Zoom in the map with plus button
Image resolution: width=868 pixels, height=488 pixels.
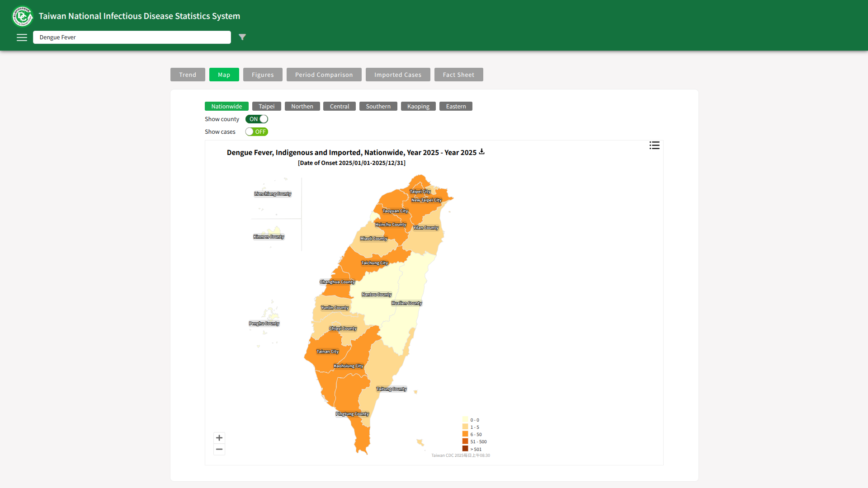[x=219, y=438]
